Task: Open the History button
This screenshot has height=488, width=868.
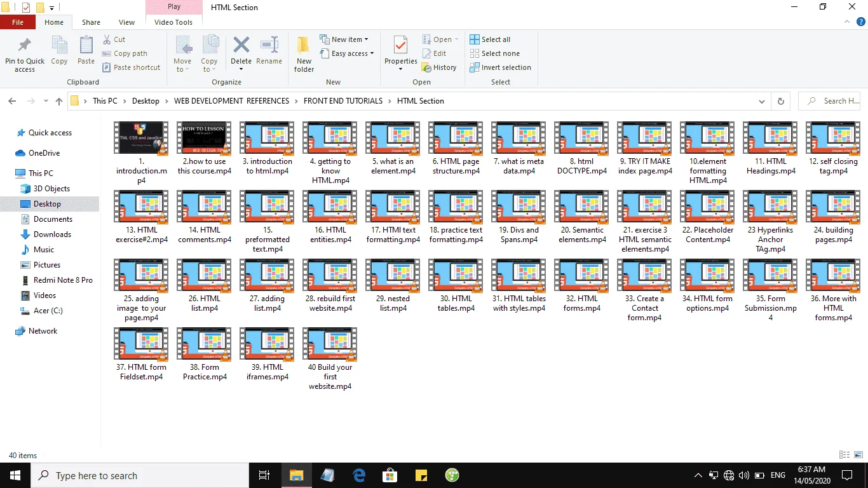Action: pos(439,67)
